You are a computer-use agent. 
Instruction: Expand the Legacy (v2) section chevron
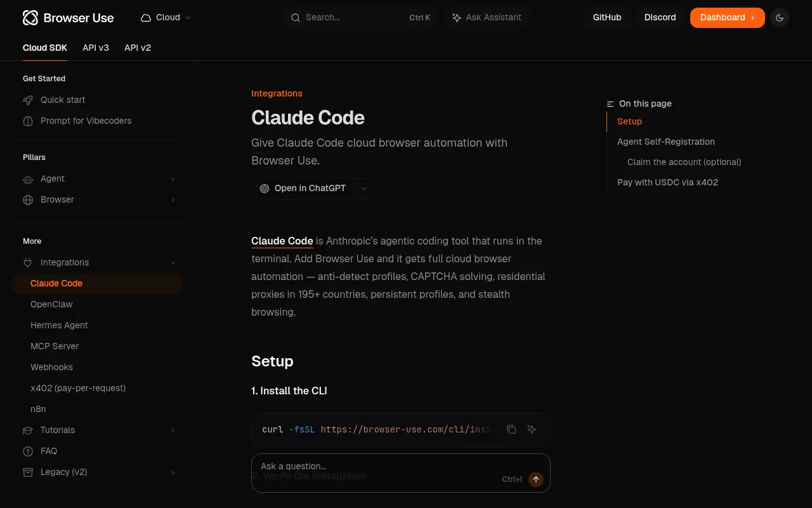pyautogui.click(x=173, y=472)
